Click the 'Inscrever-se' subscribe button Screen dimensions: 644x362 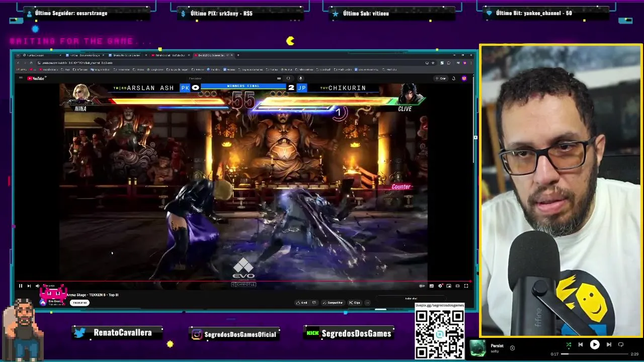[x=79, y=303]
